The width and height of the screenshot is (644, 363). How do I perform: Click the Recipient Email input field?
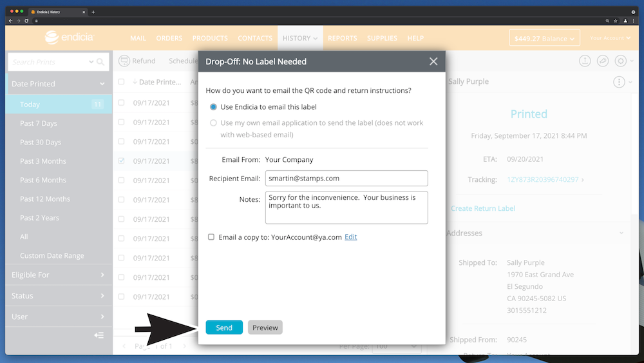coord(346,178)
